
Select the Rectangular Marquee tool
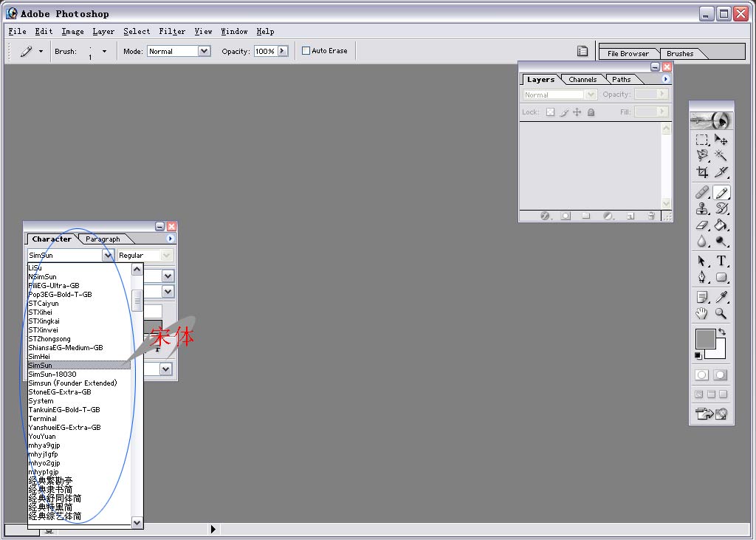[x=702, y=140]
